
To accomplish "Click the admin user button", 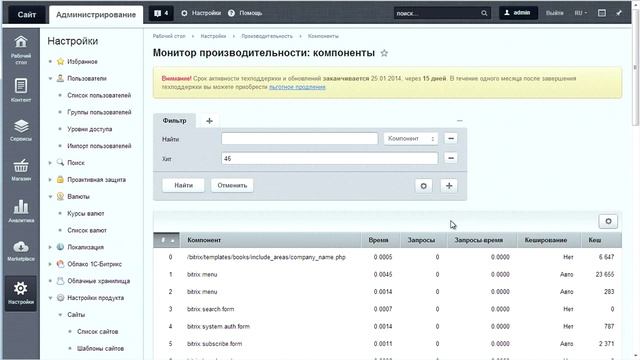I will coord(518,13).
